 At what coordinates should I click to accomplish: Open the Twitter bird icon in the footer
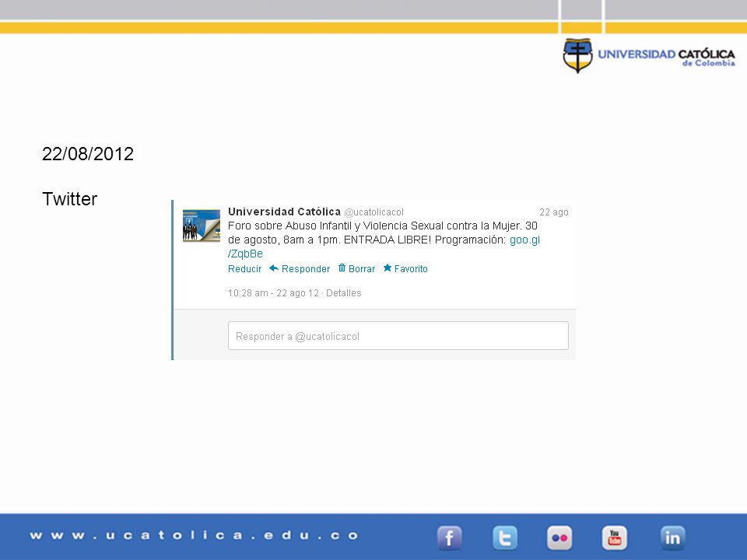(505, 538)
